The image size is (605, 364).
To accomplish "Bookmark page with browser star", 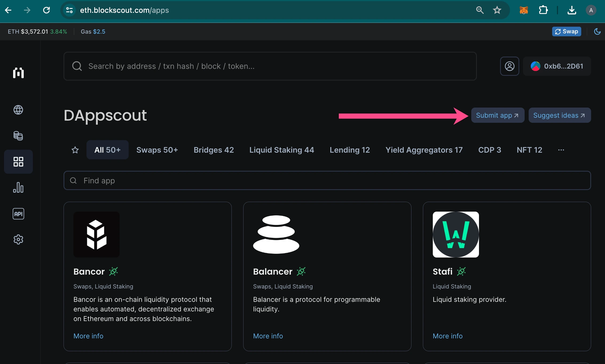I will click(x=497, y=10).
